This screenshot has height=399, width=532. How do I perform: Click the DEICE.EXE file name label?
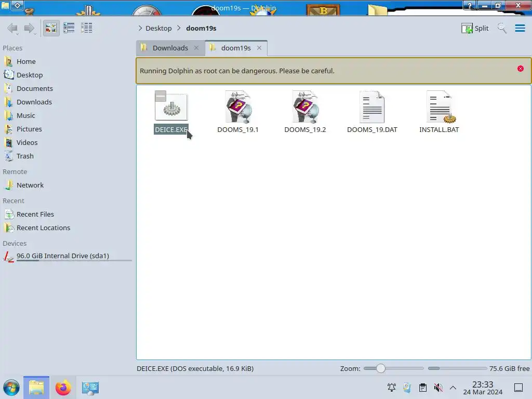click(x=171, y=129)
